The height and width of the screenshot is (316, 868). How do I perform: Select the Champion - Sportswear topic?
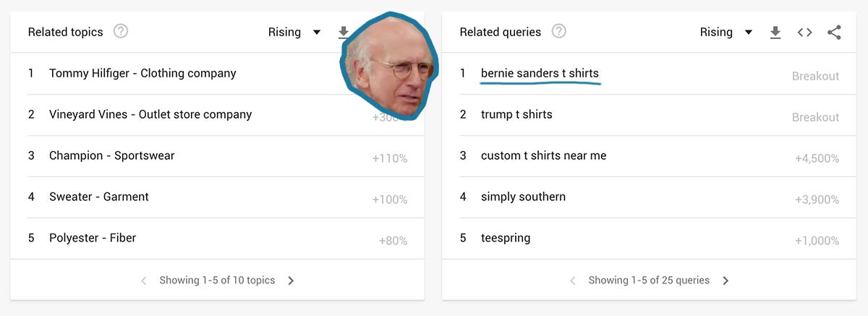[x=111, y=155]
